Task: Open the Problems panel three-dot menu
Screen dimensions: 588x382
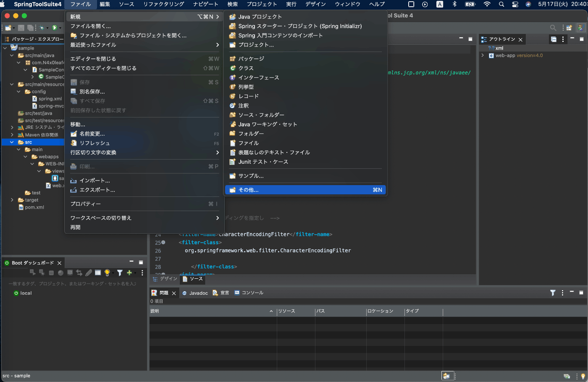Action: coord(562,293)
